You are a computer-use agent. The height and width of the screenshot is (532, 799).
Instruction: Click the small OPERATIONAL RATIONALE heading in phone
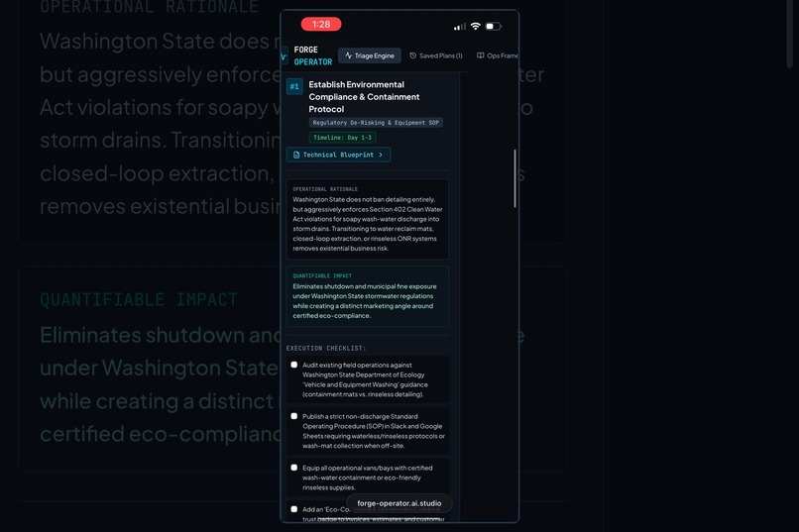tap(325, 189)
